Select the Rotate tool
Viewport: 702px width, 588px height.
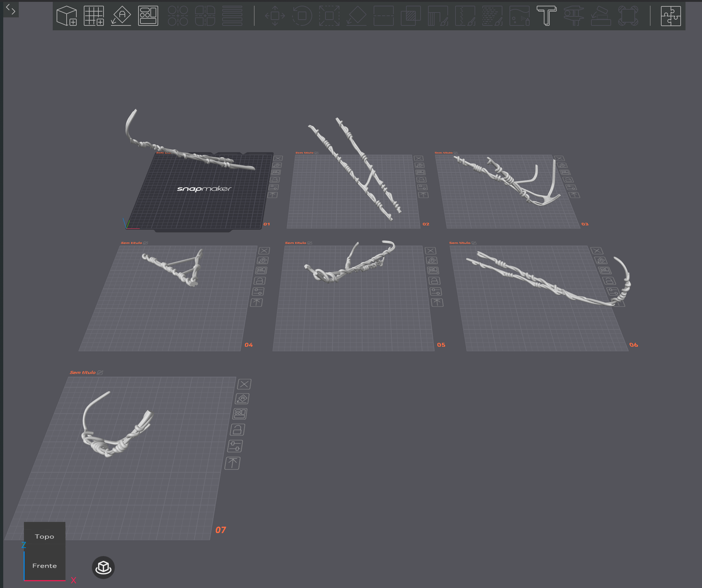[302, 16]
